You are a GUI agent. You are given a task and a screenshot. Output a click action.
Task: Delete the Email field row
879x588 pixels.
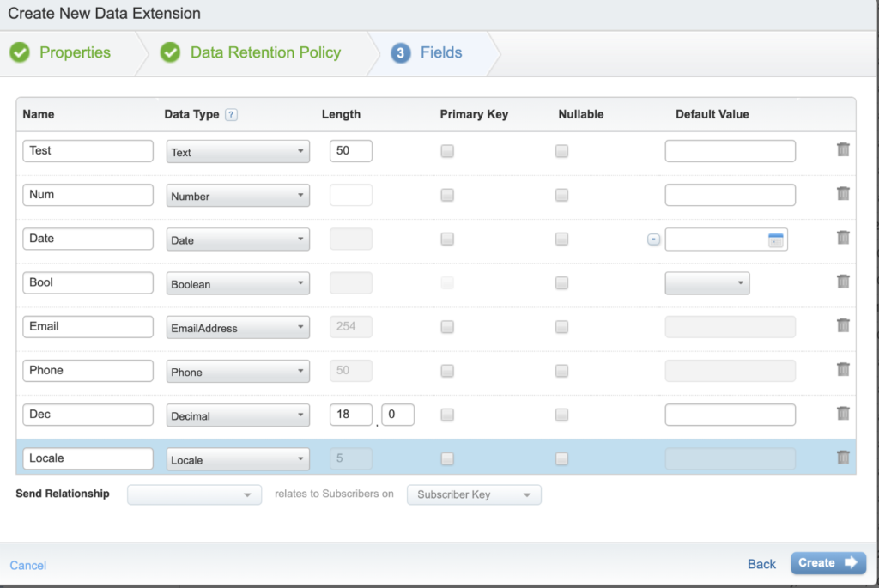[843, 325]
